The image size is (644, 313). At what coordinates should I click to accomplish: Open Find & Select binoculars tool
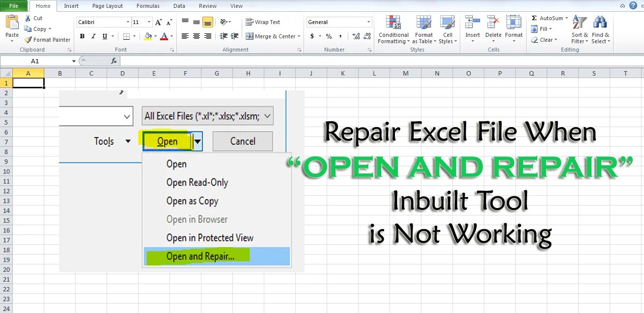pos(600,29)
